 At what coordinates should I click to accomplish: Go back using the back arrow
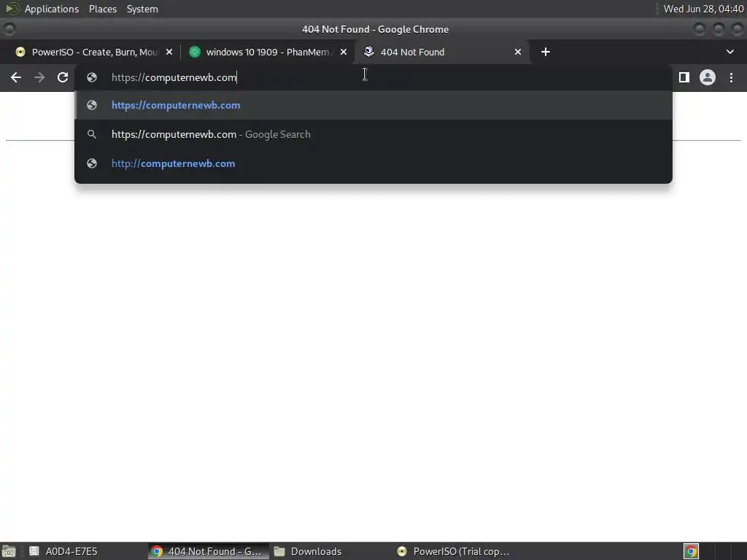16,77
